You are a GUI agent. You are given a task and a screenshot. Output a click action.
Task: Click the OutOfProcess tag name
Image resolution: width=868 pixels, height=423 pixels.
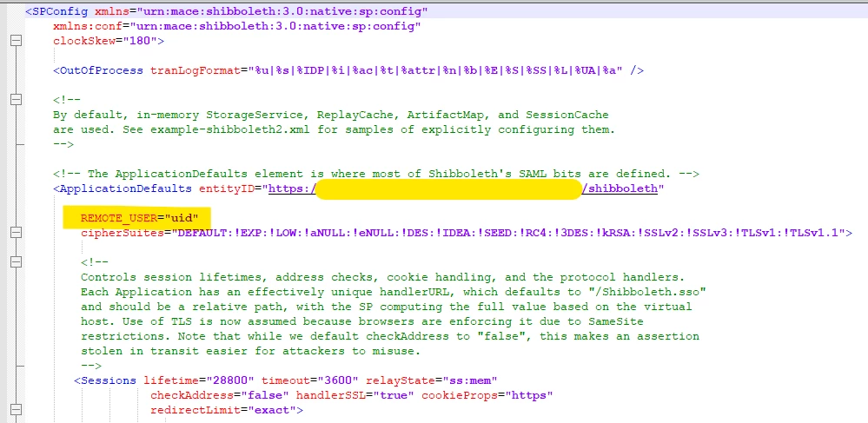tap(102, 71)
